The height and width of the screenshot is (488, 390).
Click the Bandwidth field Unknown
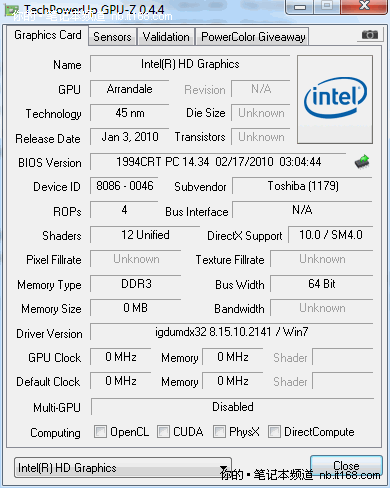tap(321, 308)
